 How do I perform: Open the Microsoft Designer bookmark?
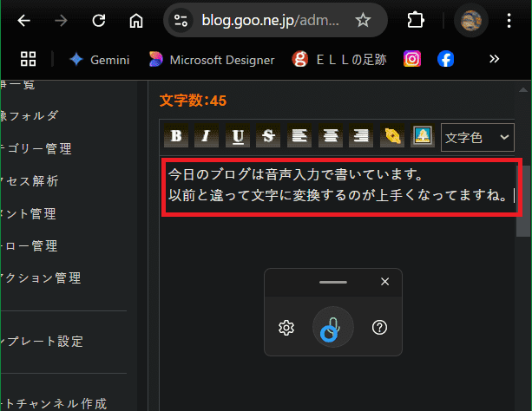click(x=212, y=60)
